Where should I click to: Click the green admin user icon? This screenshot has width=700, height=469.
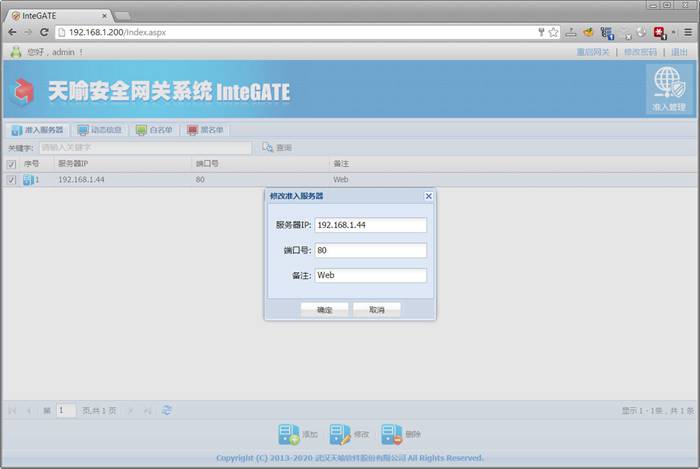16,52
